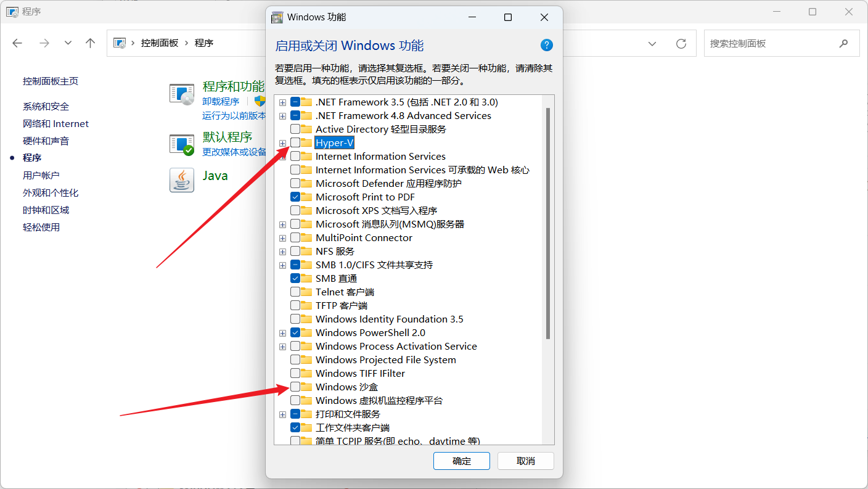The height and width of the screenshot is (489, 868).
Task: Tick the Telnet 客户端 checkbox
Action: (x=295, y=292)
